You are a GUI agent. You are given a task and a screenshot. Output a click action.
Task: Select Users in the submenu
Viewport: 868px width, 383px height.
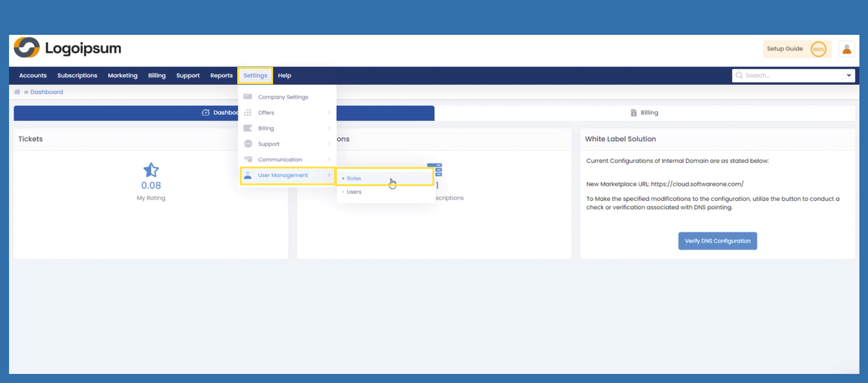pos(354,192)
